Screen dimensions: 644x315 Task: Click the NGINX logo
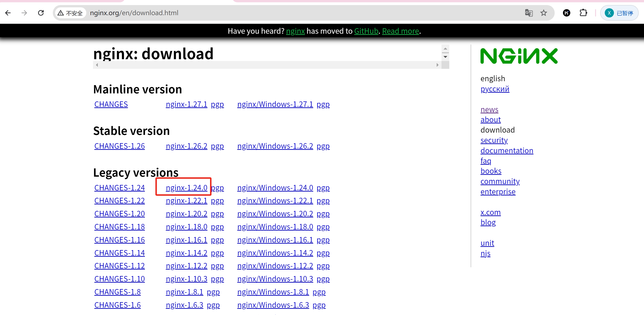coord(519,56)
